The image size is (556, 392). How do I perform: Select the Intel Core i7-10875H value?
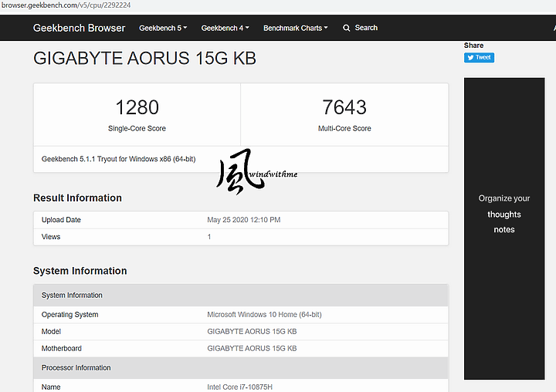click(x=239, y=387)
